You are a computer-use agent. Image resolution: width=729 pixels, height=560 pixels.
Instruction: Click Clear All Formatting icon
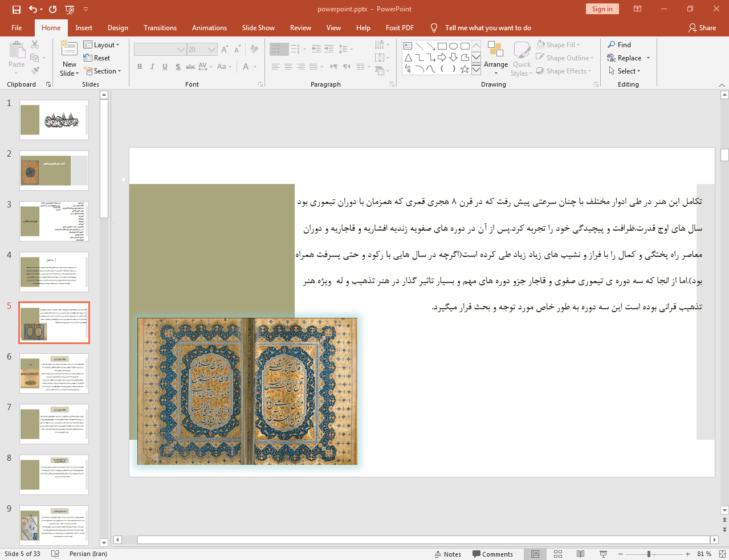pyautogui.click(x=254, y=50)
